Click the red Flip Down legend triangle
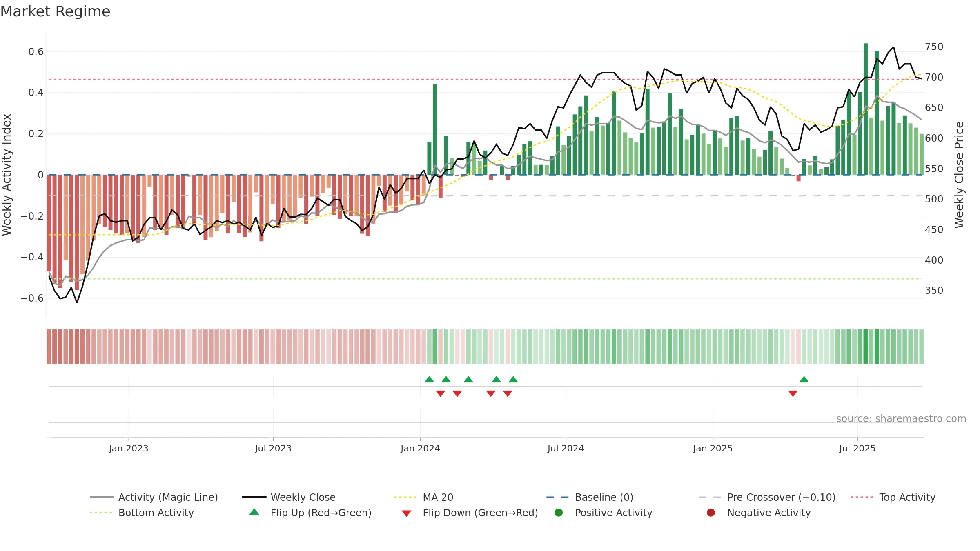 (406, 513)
